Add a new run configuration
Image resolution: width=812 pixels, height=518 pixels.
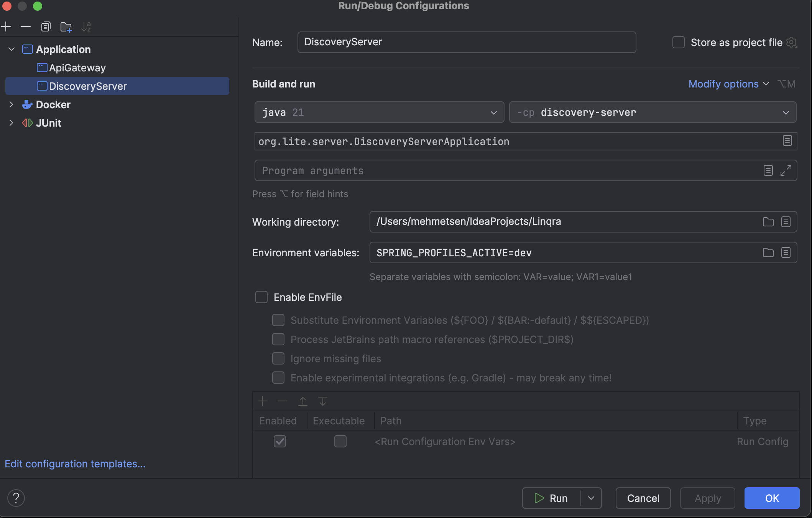click(6, 26)
